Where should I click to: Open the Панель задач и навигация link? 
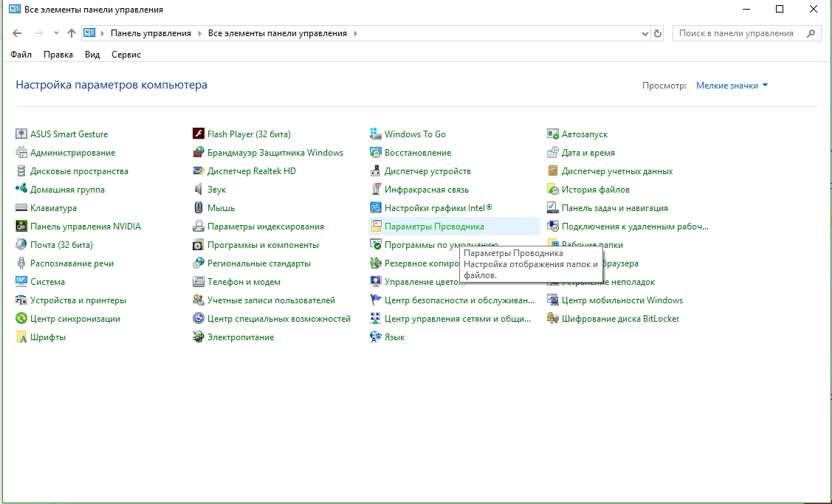(615, 208)
